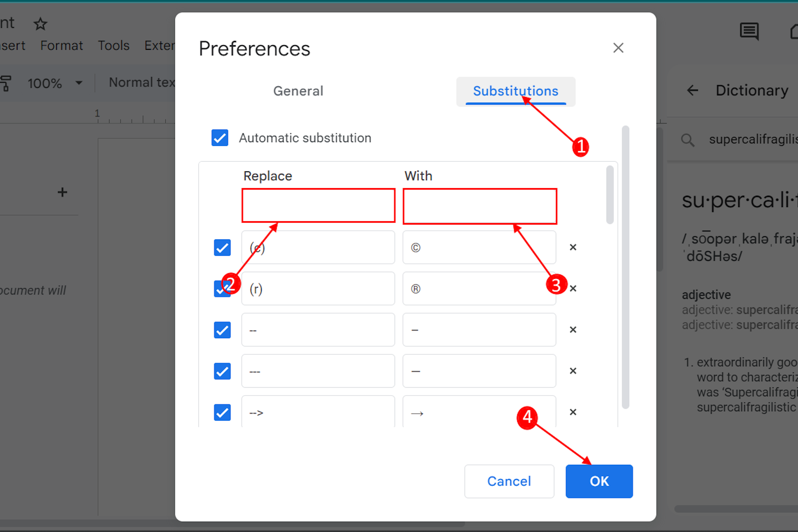Confirm preferences with OK button
This screenshot has height=532, width=798.
(x=599, y=481)
